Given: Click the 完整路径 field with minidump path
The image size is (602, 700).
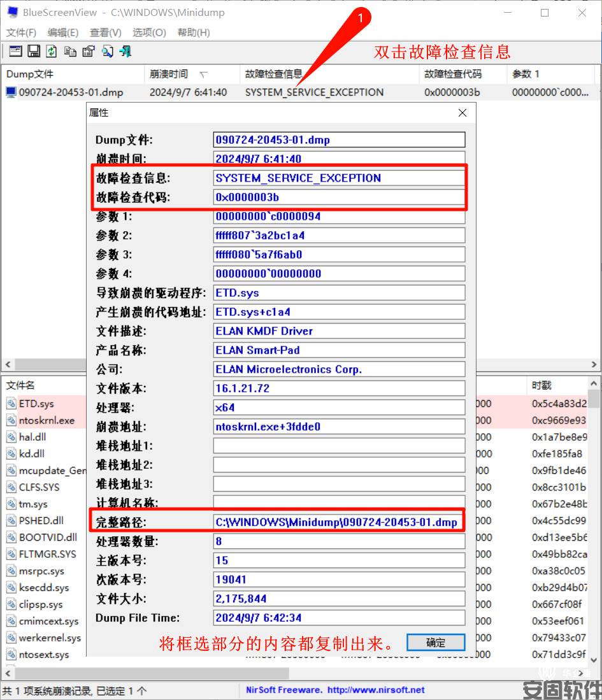Looking at the screenshot, I should click(x=339, y=522).
